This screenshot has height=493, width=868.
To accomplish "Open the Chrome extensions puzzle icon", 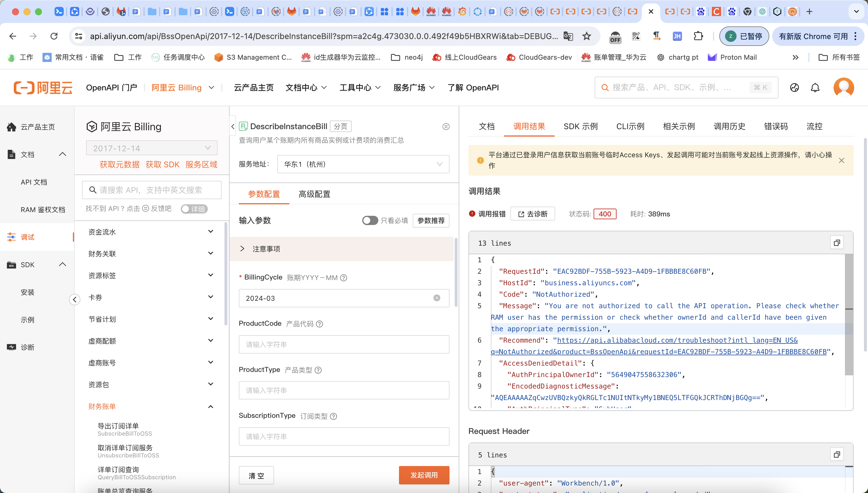I will tap(698, 36).
